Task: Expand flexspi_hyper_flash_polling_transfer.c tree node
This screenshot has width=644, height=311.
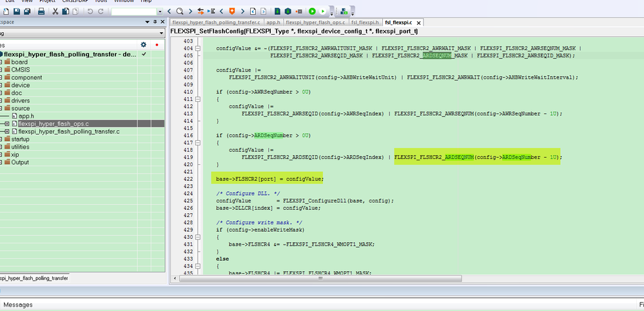Action: tap(7, 131)
